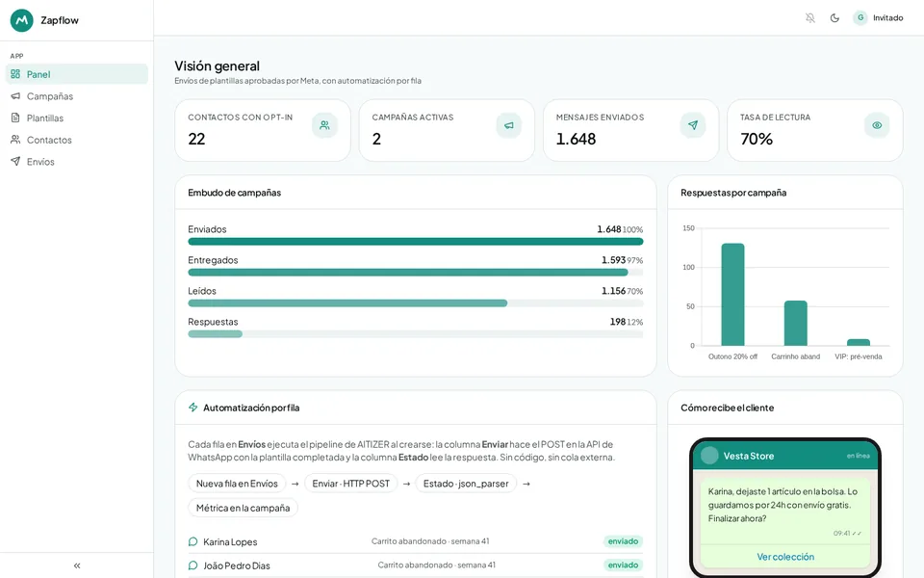The width and height of the screenshot is (924, 578).
Task: Open Plantillas from the sidebar
Action: point(77,118)
